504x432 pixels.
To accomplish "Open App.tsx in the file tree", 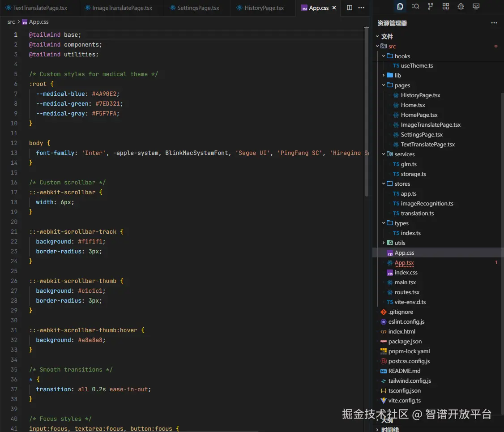I will 404,263.
